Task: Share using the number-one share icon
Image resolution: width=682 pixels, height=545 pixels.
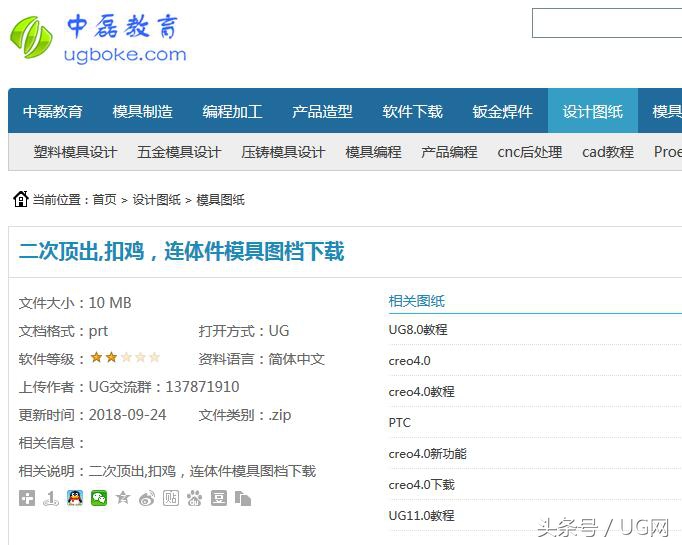Action: coord(51,498)
